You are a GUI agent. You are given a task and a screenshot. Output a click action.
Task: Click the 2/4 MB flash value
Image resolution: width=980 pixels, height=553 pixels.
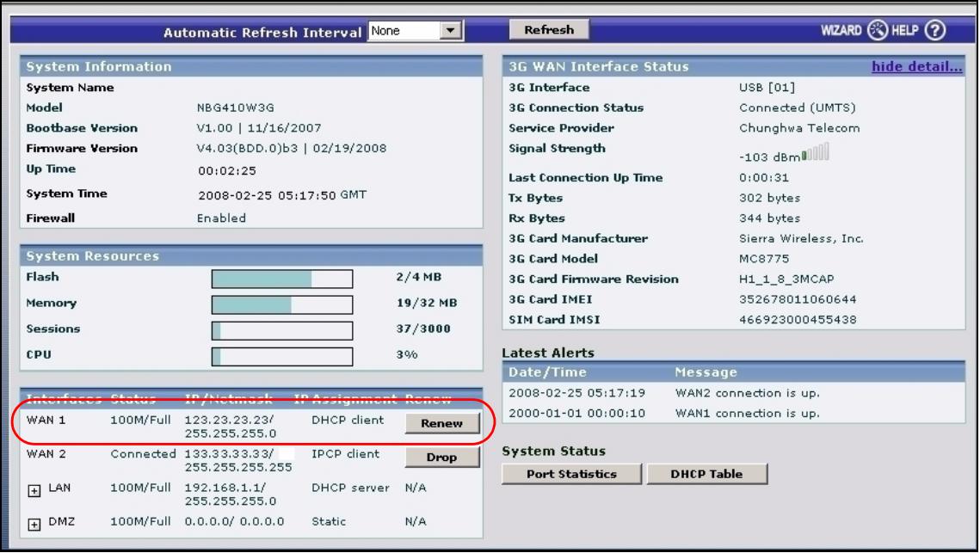pyautogui.click(x=419, y=277)
